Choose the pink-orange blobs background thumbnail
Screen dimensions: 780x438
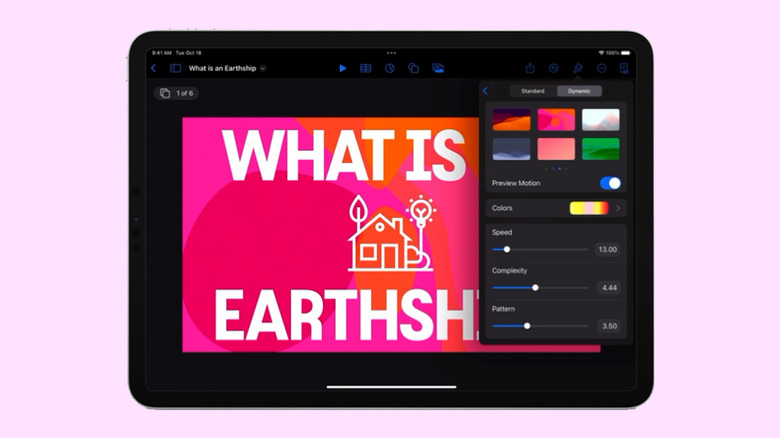556,119
